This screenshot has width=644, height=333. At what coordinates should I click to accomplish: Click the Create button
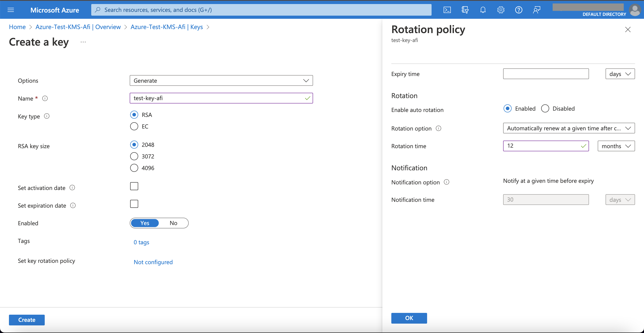pos(27,320)
